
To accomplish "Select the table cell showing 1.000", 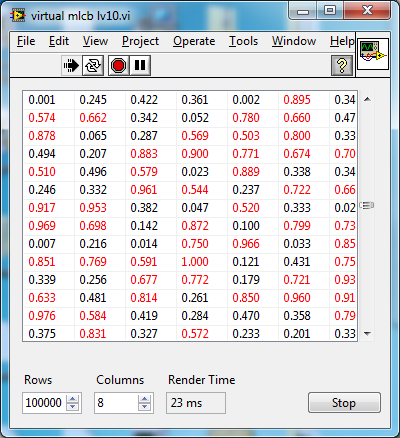I will [195, 262].
